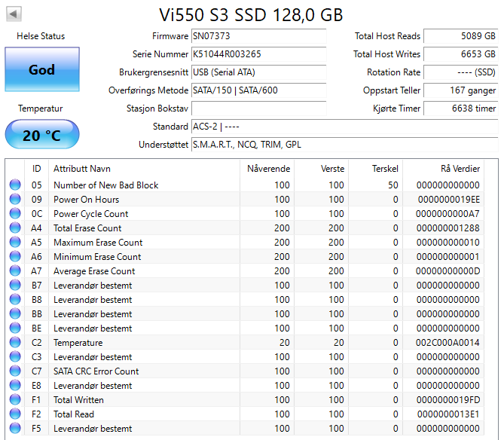504x440 pixels.
Task: Click the Standard ACS-2 field
Action: (344, 127)
